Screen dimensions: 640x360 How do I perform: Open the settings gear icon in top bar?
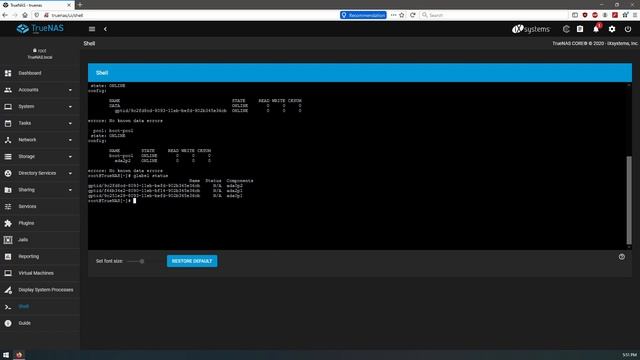[612, 29]
